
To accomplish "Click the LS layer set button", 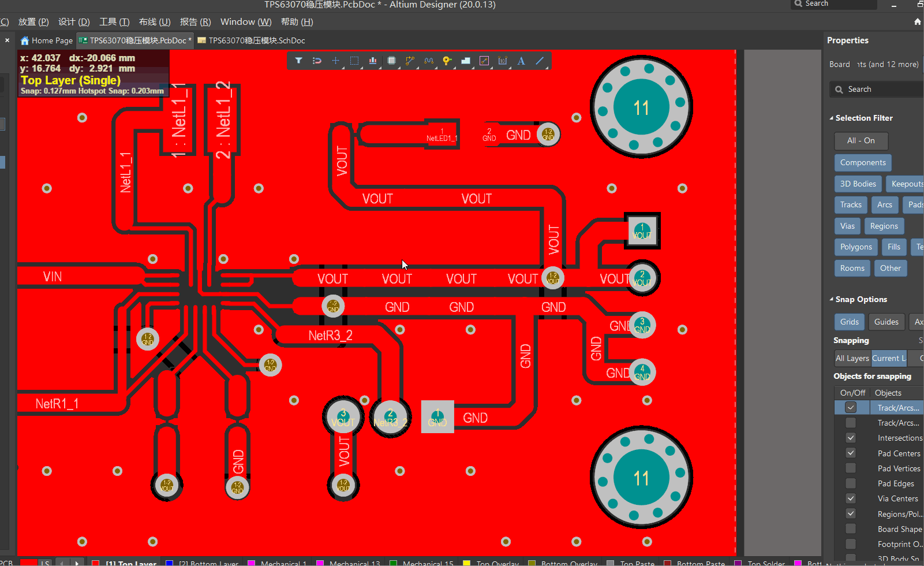I will click(x=45, y=563).
